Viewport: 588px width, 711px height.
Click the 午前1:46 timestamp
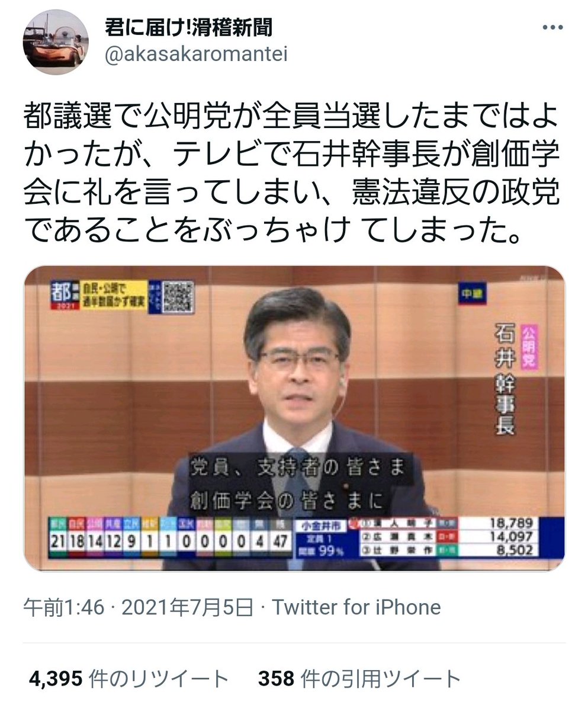click(63, 607)
